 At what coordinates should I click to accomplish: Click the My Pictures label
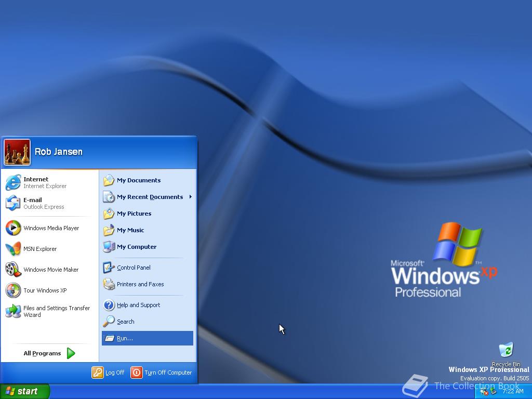[134, 214]
